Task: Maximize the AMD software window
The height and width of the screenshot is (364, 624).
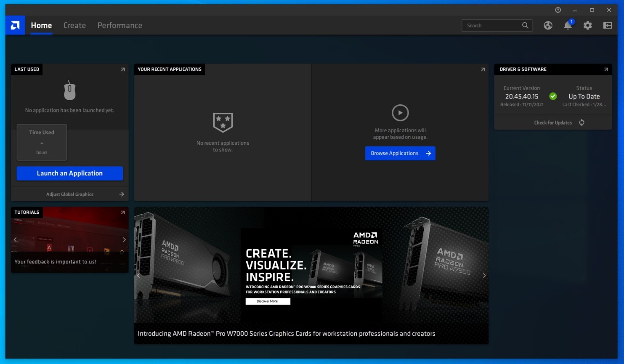Action: coord(592,10)
